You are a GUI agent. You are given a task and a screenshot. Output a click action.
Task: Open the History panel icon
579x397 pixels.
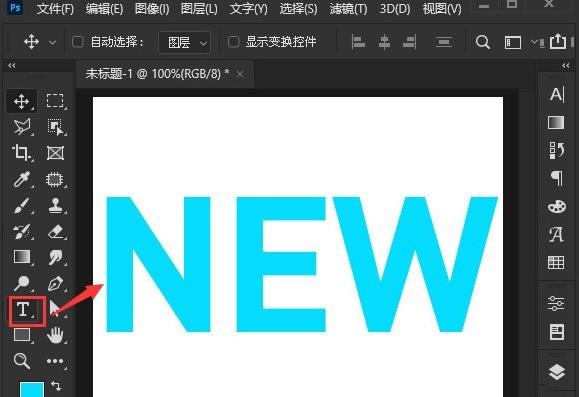(x=556, y=150)
